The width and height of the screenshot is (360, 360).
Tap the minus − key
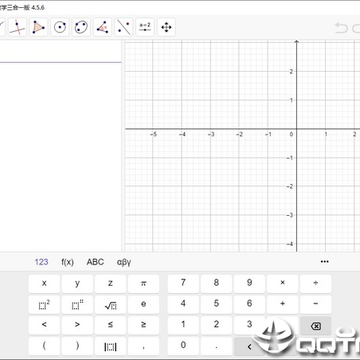[316, 305]
